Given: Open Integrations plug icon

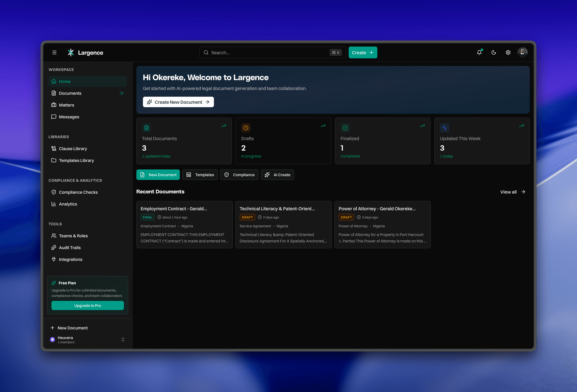Looking at the screenshot, I should point(54,259).
